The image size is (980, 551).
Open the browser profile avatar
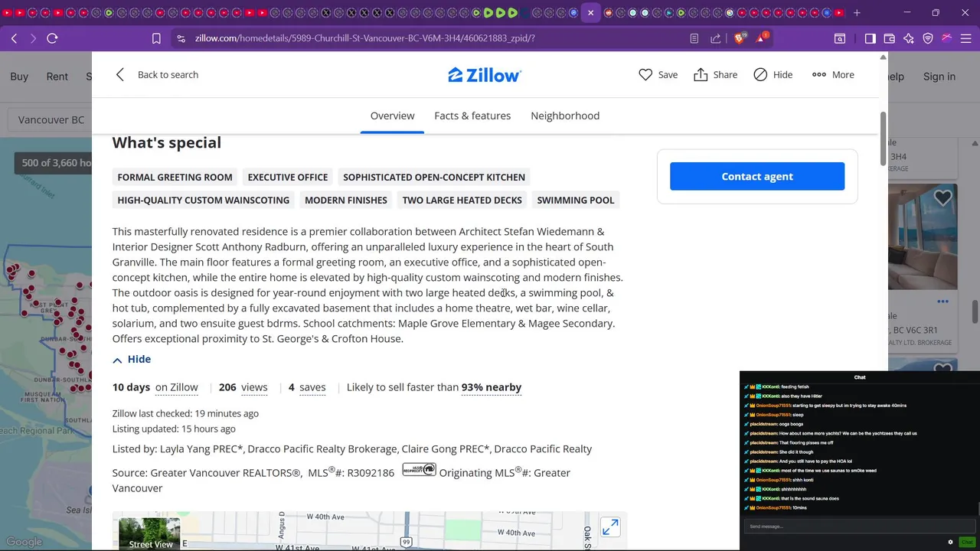pyautogui.click(x=947, y=38)
